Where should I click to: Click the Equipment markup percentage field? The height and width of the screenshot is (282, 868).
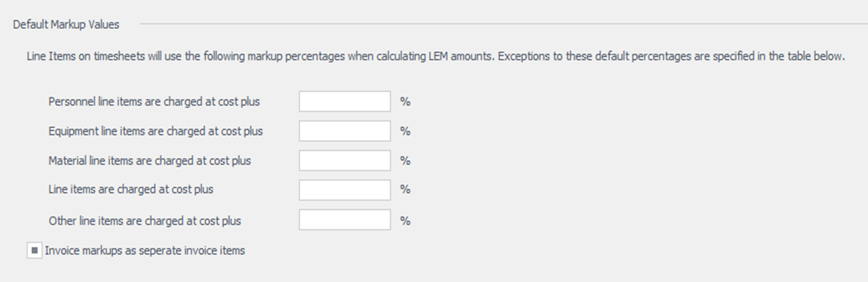coord(344,131)
